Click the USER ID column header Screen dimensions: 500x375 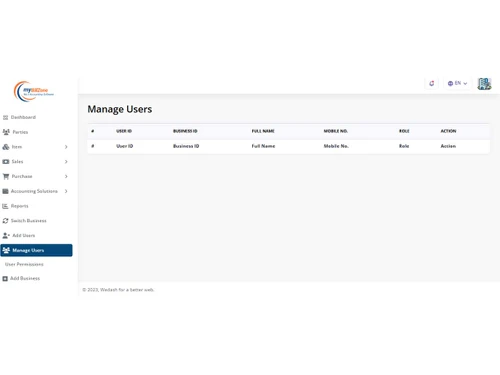(124, 131)
